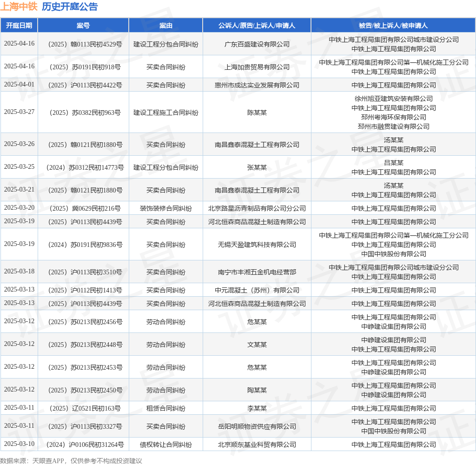The height and width of the screenshot is (465, 476).
Task: Select case number 沪0113民初4422号
Action: [x=86, y=86]
